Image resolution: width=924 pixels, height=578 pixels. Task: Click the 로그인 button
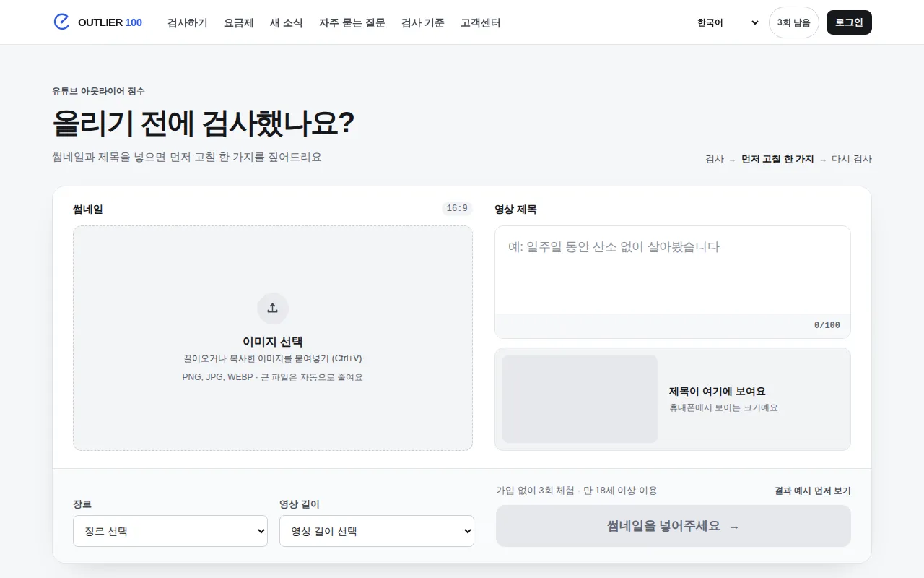pyautogui.click(x=849, y=22)
